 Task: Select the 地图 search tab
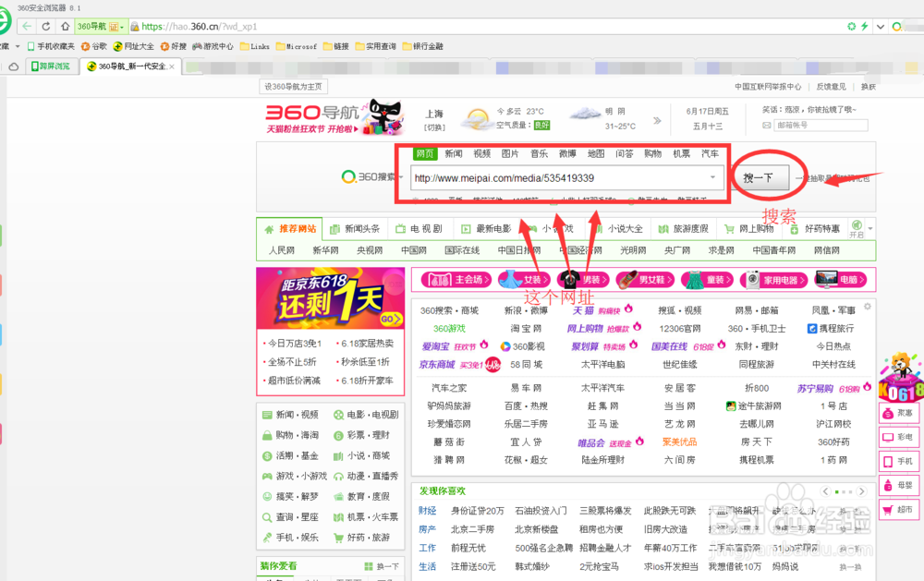[x=596, y=153]
